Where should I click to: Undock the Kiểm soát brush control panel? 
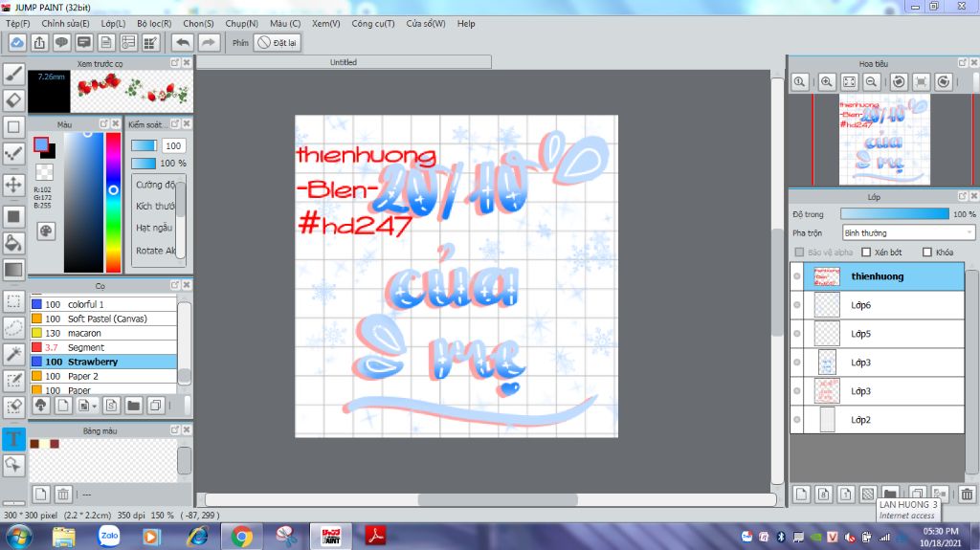175,123
